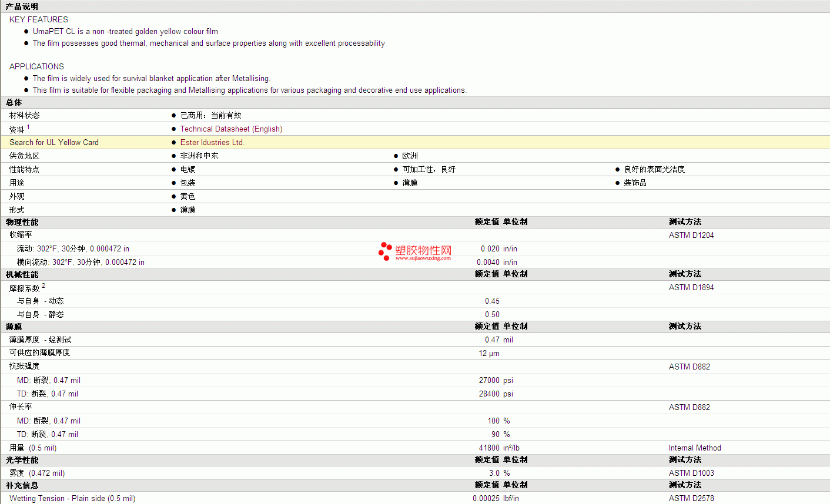Select the 产品说明 section header
The width and height of the screenshot is (830, 504).
click(x=22, y=6)
